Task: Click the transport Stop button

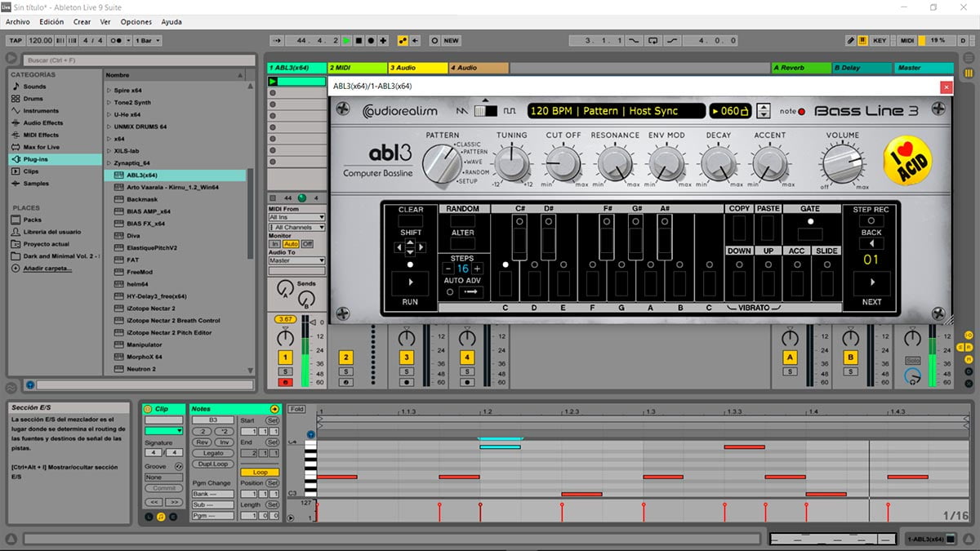Action: tap(359, 40)
